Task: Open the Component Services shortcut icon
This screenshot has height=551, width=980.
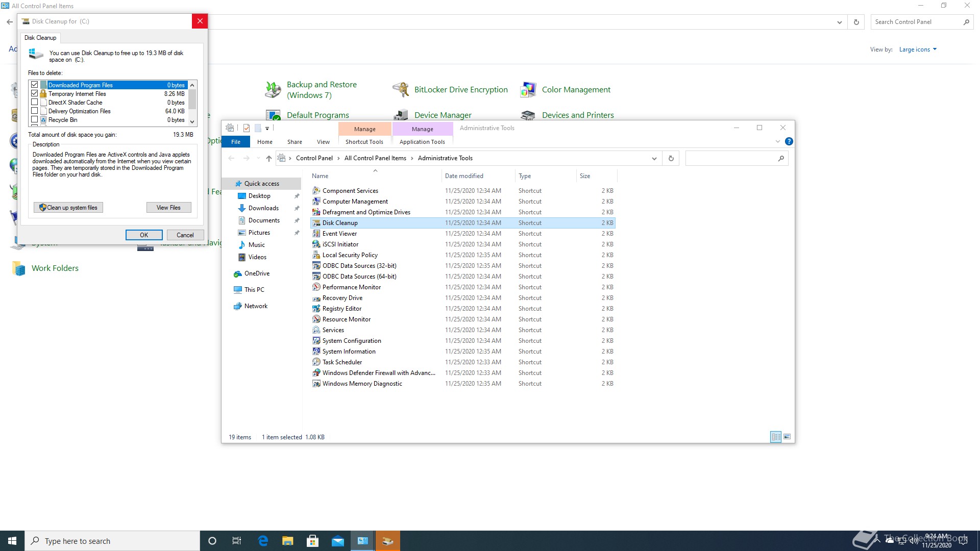Action: coord(316,190)
